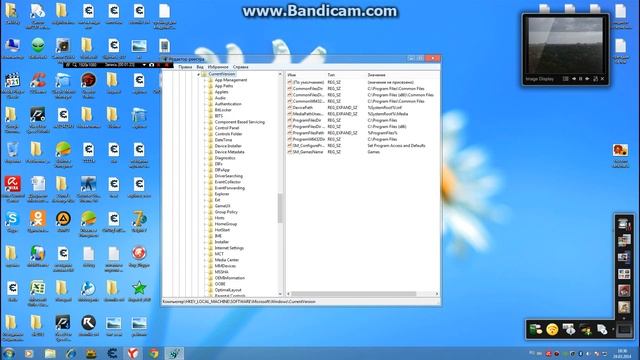Click the CommonFilesDir value icon
This screenshot has height=360, width=640.
[290, 89]
